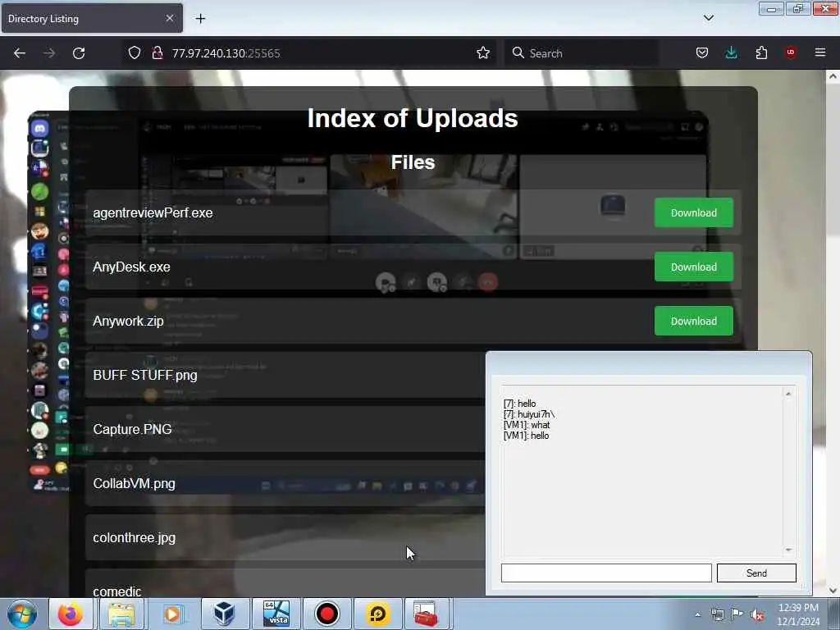Click the agentreviewPerf.exe file name
This screenshot has width=840, height=630.
[153, 212]
